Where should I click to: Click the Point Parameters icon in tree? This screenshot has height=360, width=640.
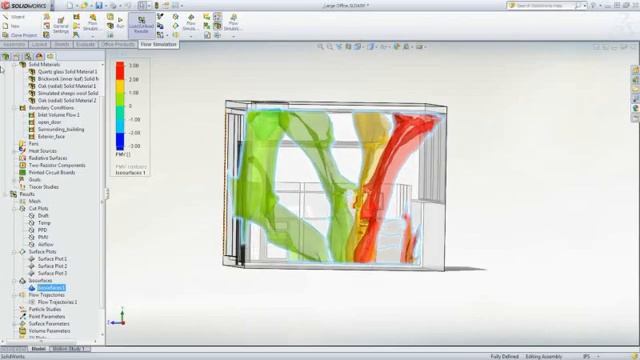22,316
